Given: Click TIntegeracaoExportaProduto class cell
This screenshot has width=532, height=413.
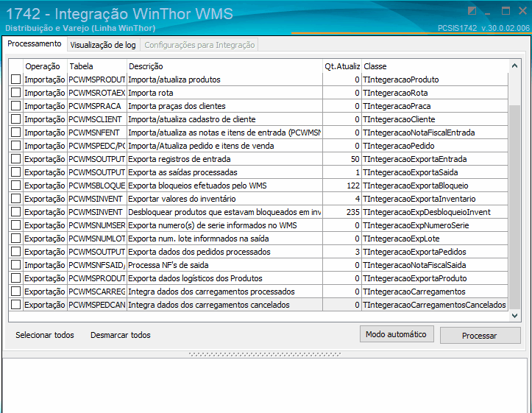Looking at the screenshot, I should [x=435, y=278].
